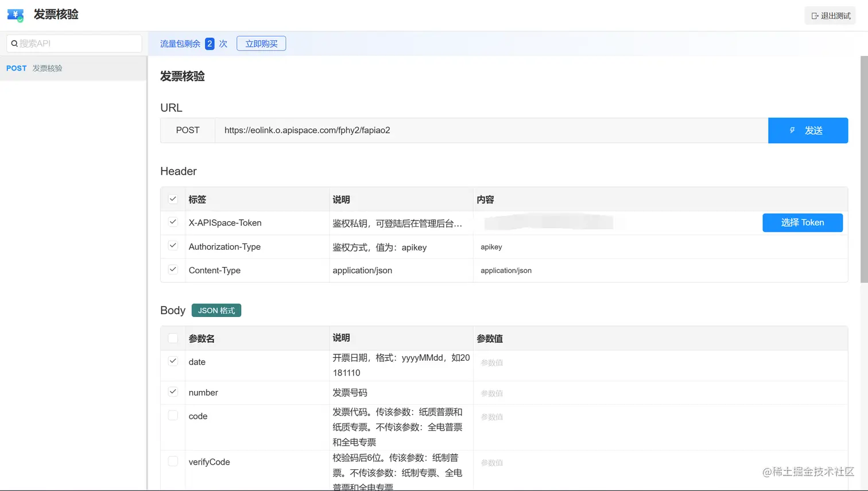Viewport: 868px width, 491px height.
Task: Click the JSON 格式 badge next to Body
Action: 216,311
